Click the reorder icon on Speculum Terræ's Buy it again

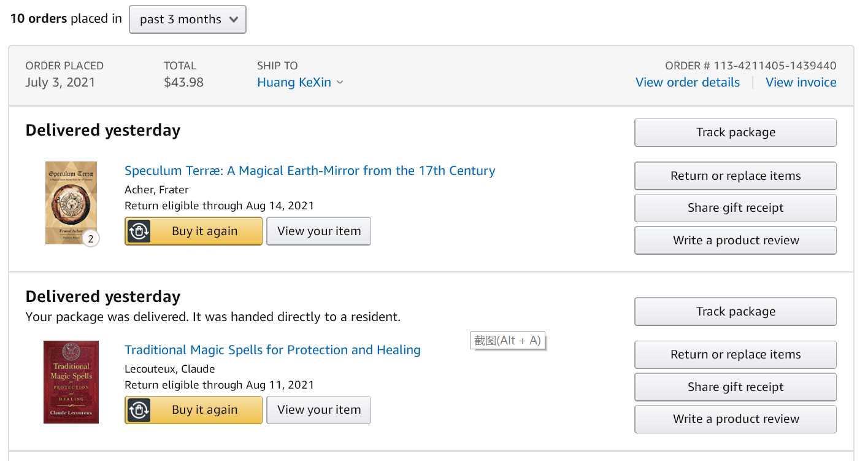tap(139, 231)
